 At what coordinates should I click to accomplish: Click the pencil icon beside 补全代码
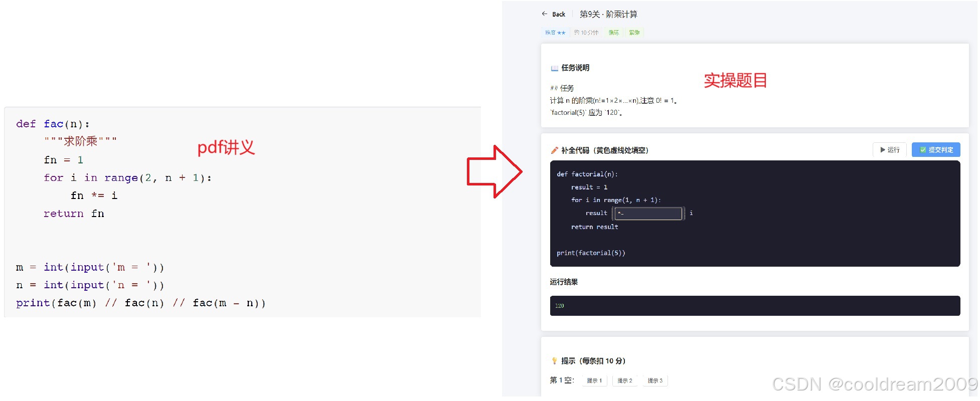pyautogui.click(x=554, y=150)
